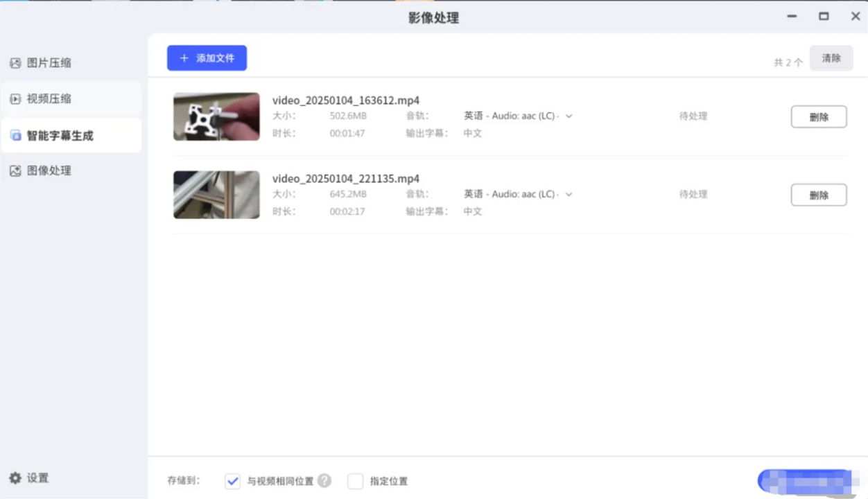The height and width of the screenshot is (499, 868).
Task: Uncheck the 与视频相同位置 checkbox
Action: [x=232, y=480]
